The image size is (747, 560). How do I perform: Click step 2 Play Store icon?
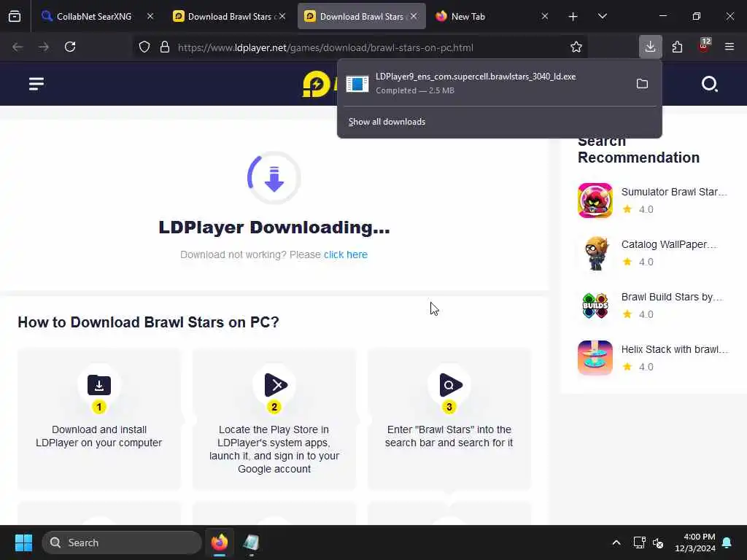point(275,385)
